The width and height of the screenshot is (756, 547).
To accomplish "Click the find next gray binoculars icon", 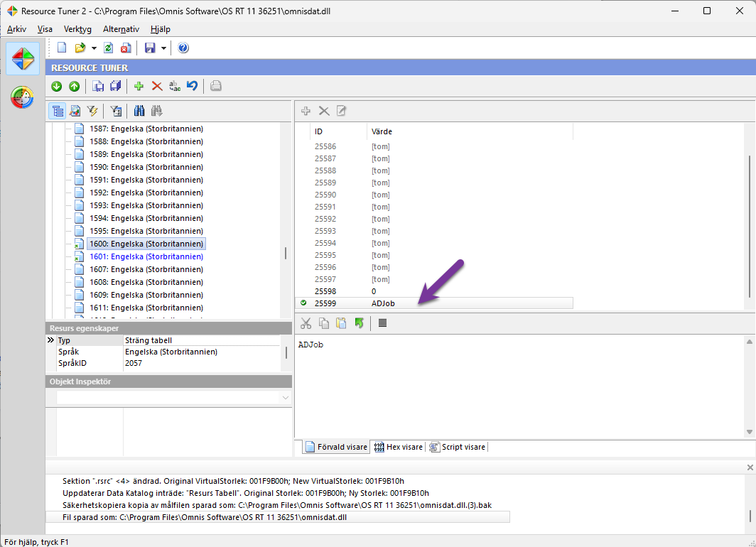I will pos(157,111).
